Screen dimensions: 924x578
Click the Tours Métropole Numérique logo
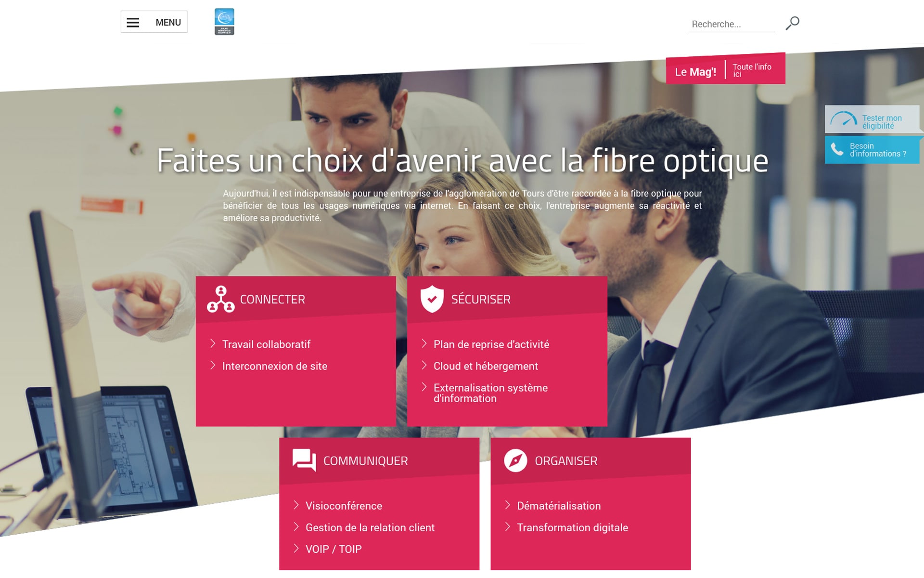(x=224, y=22)
